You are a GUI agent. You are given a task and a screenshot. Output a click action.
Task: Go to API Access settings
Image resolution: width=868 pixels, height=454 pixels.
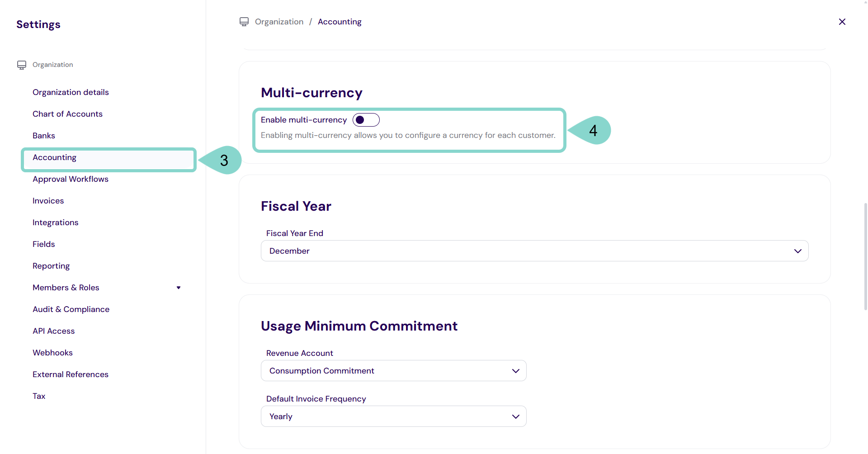(x=53, y=331)
